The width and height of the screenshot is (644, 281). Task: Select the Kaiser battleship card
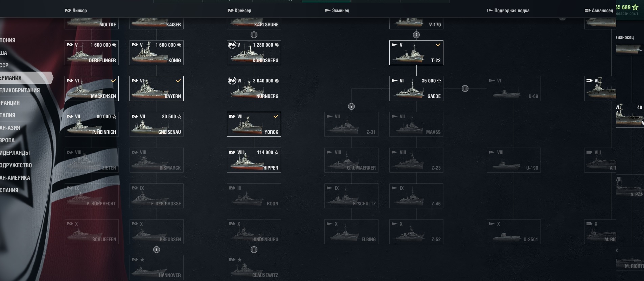(x=157, y=23)
